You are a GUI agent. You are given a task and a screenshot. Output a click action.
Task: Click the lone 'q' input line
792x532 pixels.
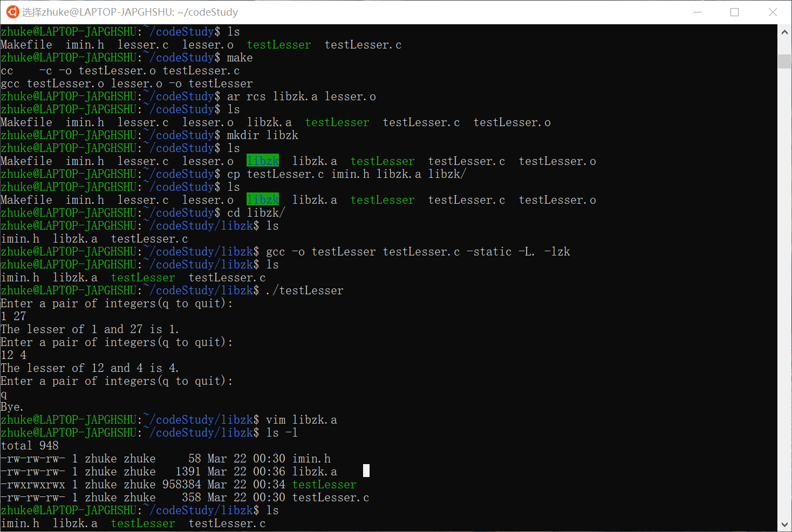pyautogui.click(x=4, y=394)
